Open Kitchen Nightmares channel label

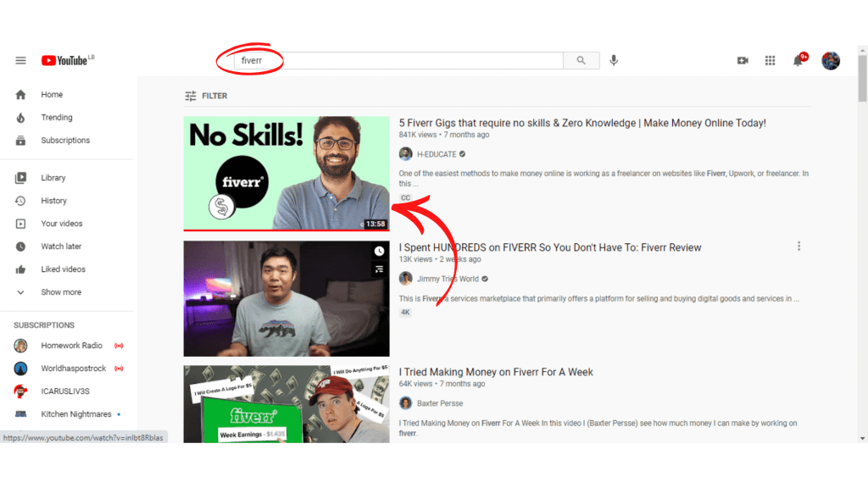[75, 413]
